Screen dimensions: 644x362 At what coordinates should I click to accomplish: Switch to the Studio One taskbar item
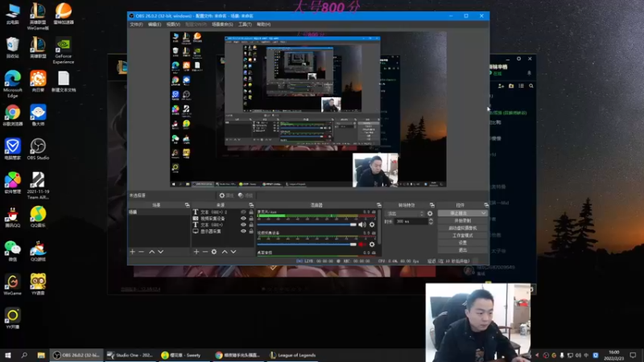pos(130,355)
